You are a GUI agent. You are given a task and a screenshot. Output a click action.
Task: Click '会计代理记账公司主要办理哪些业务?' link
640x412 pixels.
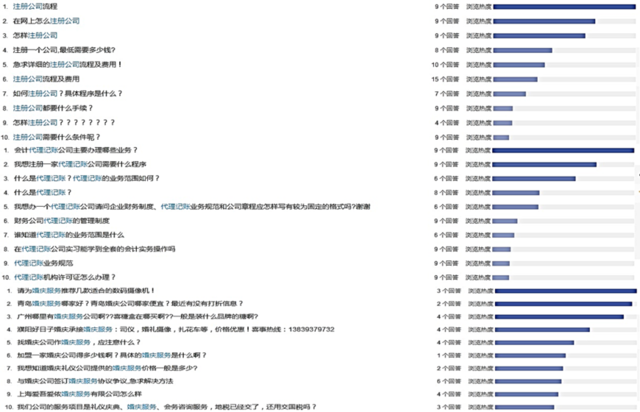click(77, 150)
